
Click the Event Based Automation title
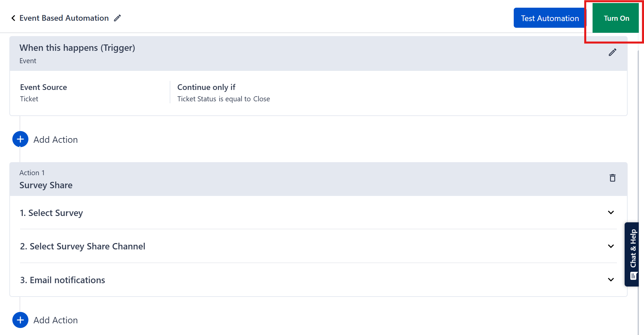[x=64, y=18]
